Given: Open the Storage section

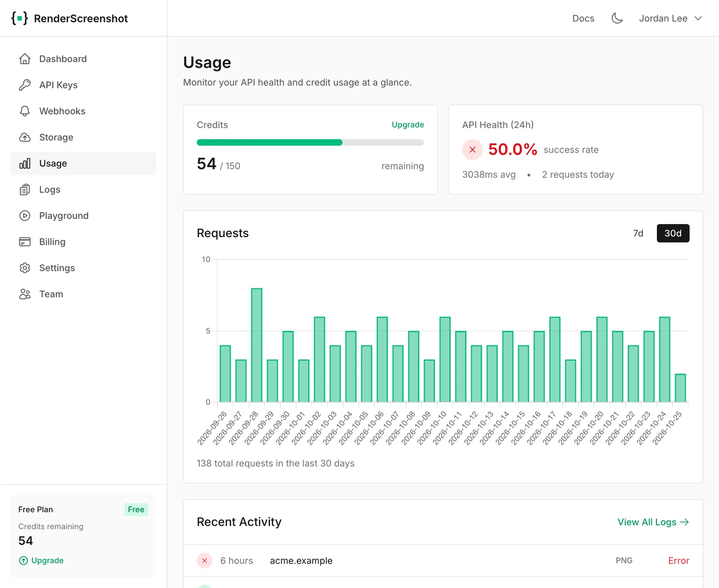Looking at the screenshot, I should [83, 137].
